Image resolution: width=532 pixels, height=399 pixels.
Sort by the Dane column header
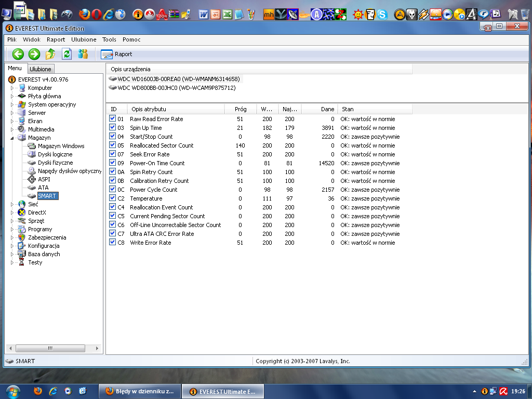tap(320, 109)
